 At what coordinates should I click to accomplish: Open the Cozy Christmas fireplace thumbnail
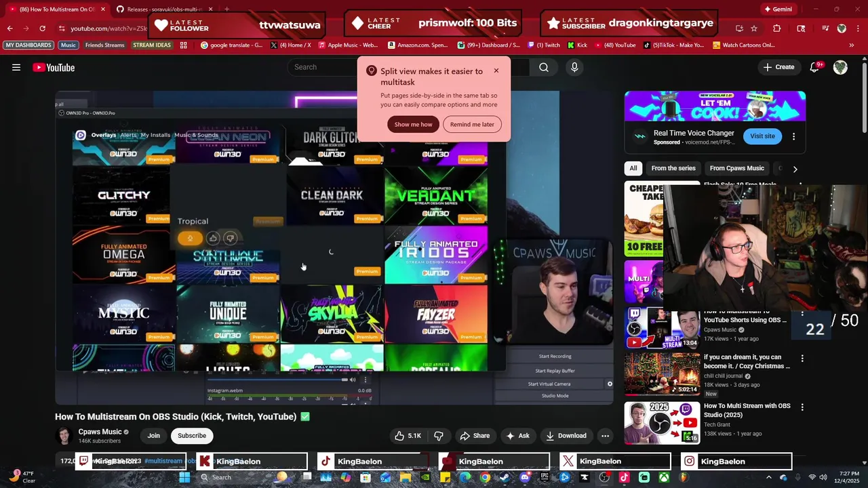click(663, 373)
